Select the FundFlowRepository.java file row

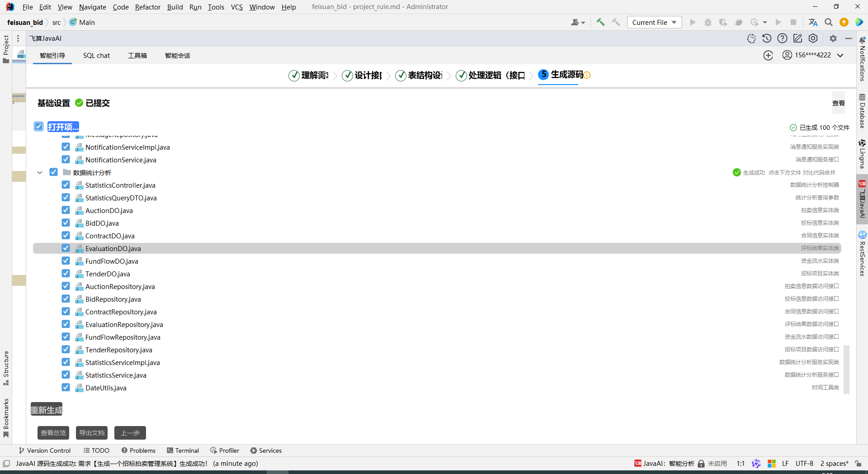(437, 337)
